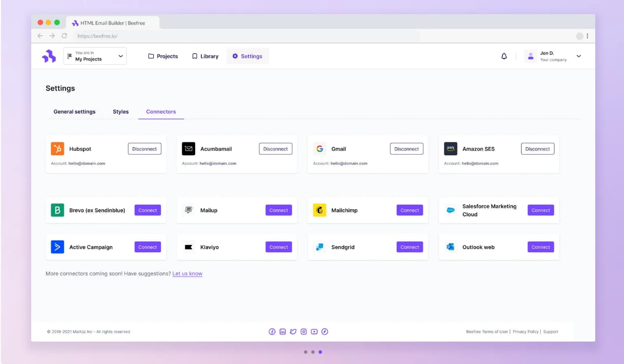This screenshot has height=364, width=624.
Task: Click the Sendgrid logo
Action: (x=320, y=247)
